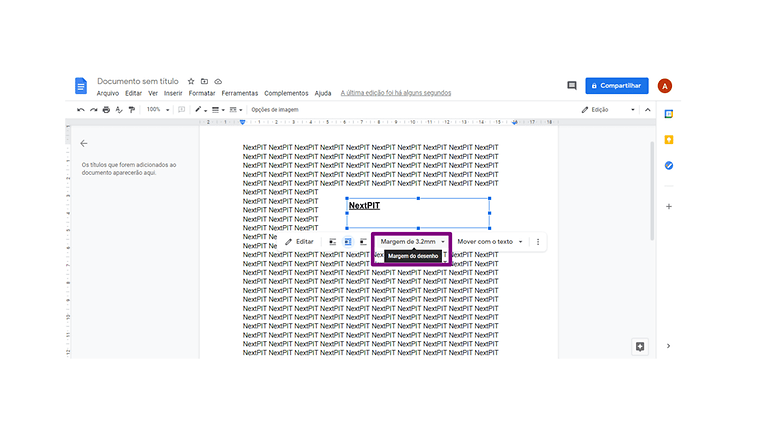782x440 pixels.
Task: Click the Redo arrow icon
Action: click(x=93, y=110)
